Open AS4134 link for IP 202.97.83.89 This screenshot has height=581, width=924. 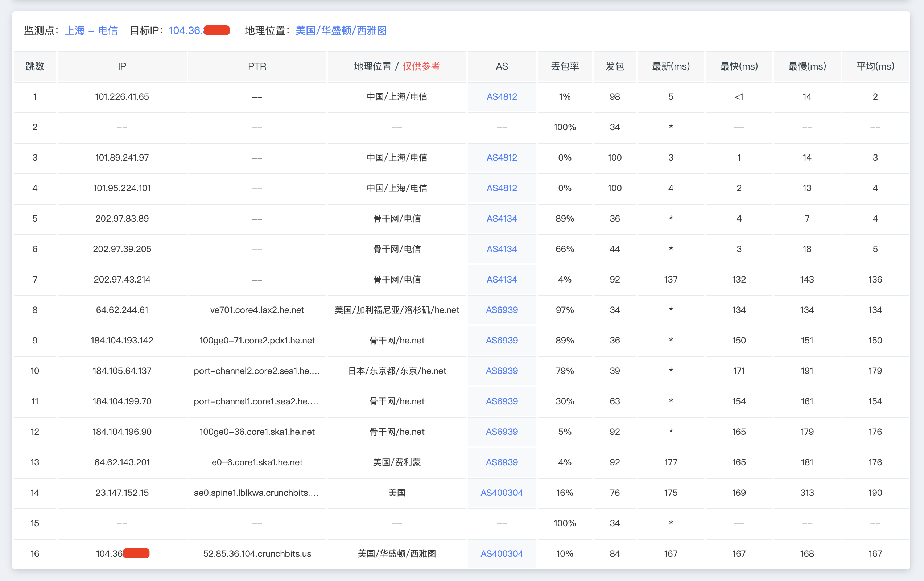[x=502, y=219]
